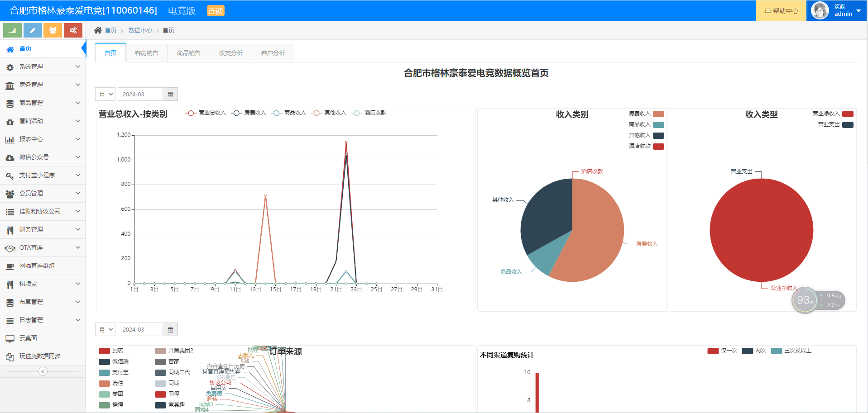Image resolution: width=868 pixels, height=413 pixels.
Task: Switch to the 商品销售 tab
Action: click(x=189, y=53)
